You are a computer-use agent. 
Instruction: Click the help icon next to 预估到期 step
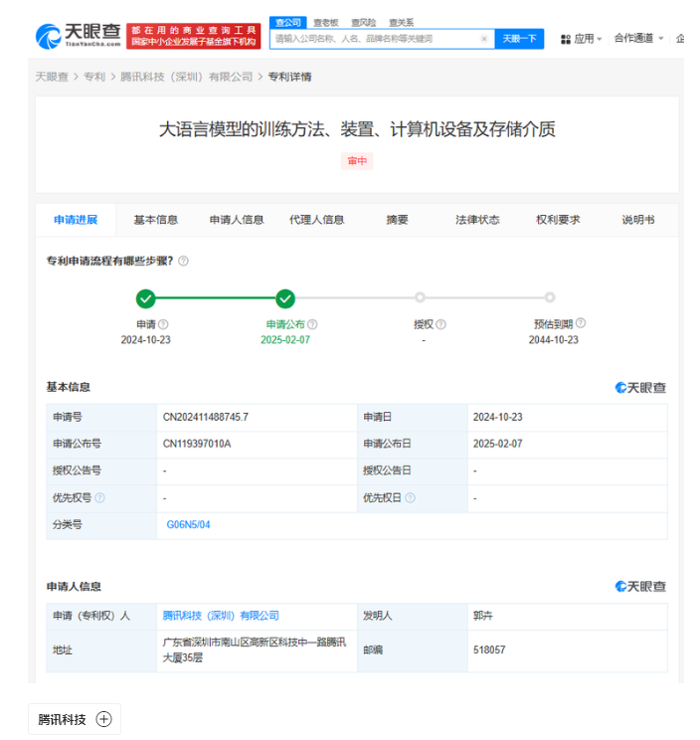click(581, 323)
